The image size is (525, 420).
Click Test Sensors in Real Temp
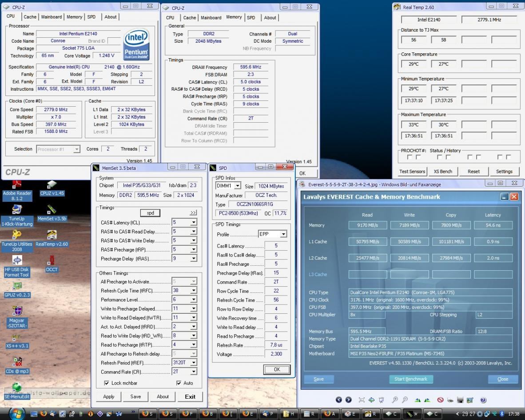point(412,172)
